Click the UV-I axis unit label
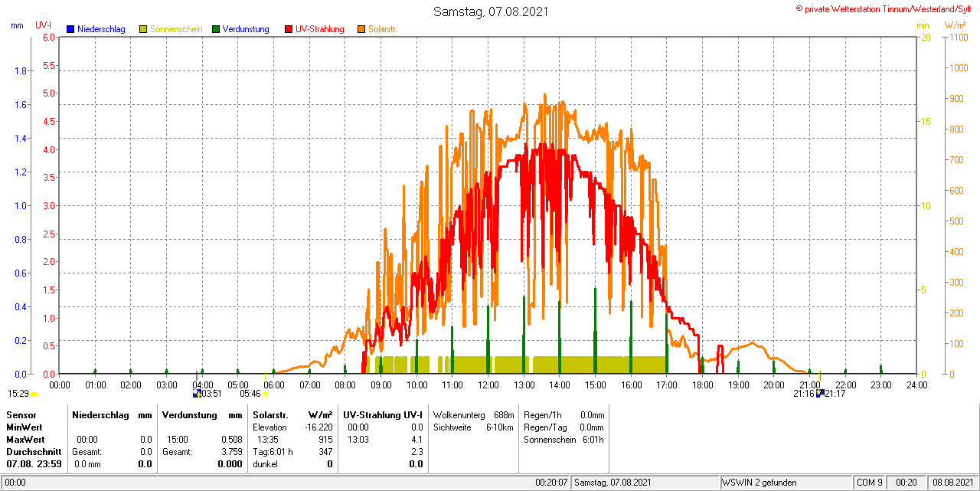This screenshot has width=980, height=491. click(44, 25)
